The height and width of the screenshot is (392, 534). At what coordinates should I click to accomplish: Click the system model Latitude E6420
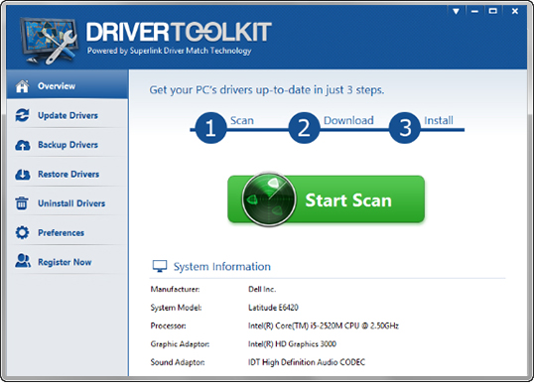(273, 308)
